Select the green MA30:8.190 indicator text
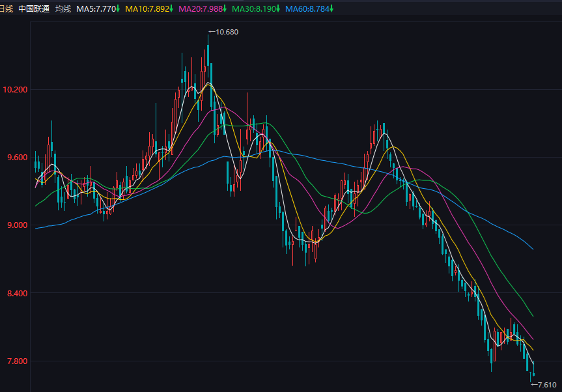 click(253, 8)
